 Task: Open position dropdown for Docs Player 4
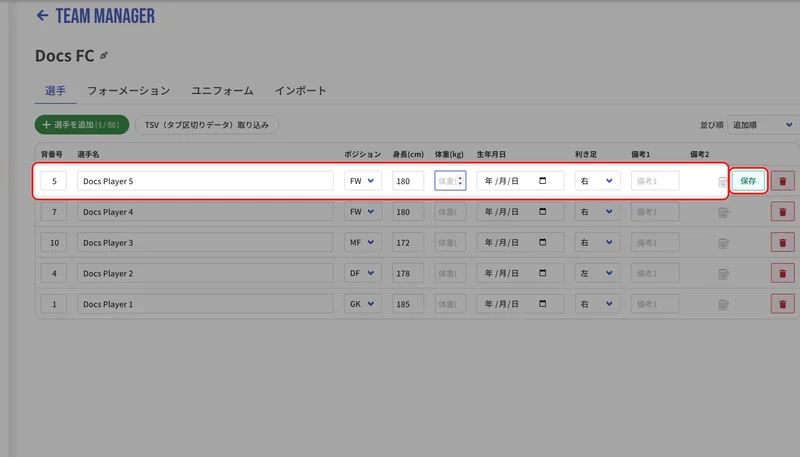(363, 212)
